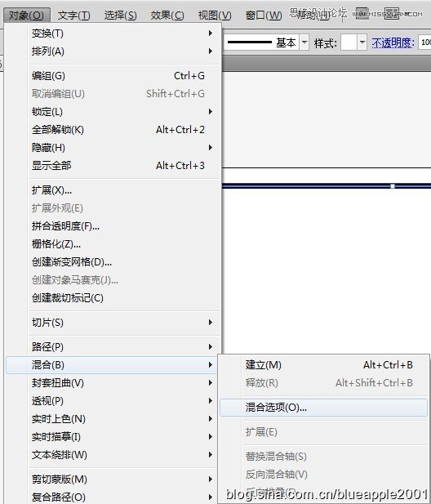Screen dimensions: 431x504
Task: Open the 文字(T) menu
Action: point(73,15)
